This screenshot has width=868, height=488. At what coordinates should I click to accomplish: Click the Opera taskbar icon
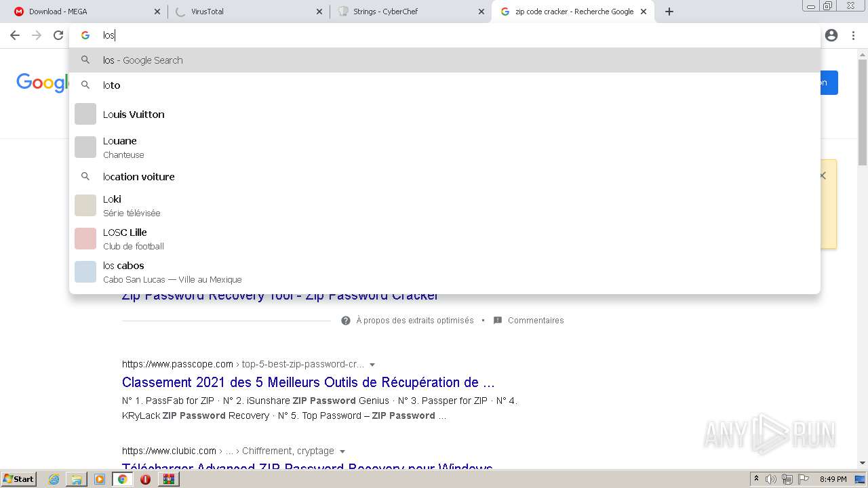tap(145, 479)
